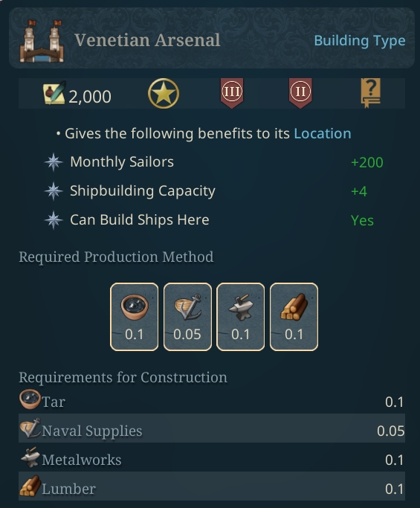Click the Location link
420x508 pixels.
tap(323, 133)
